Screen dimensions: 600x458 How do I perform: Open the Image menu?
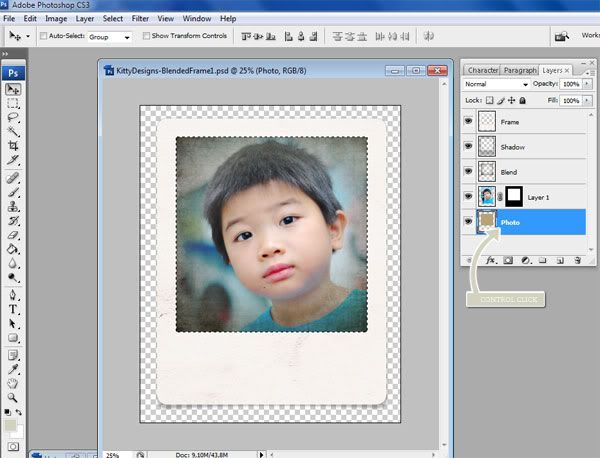click(x=56, y=18)
